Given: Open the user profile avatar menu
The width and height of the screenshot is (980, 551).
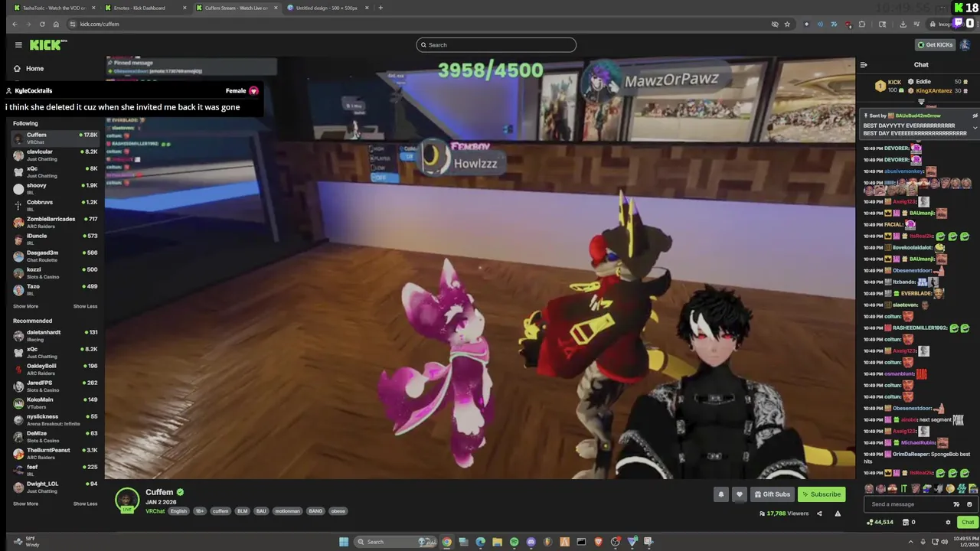Looking at the screenshot, I should pos(965,44).
